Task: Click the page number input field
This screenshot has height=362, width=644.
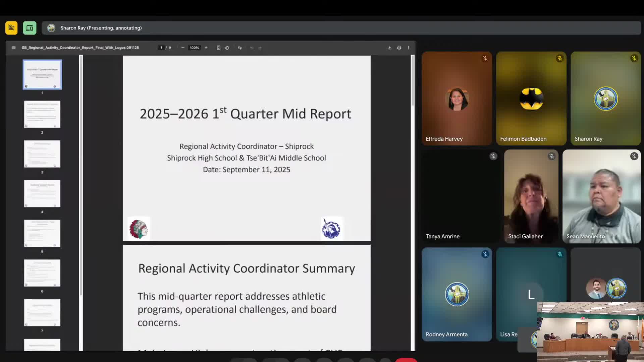Action: (x=162, y=48)
